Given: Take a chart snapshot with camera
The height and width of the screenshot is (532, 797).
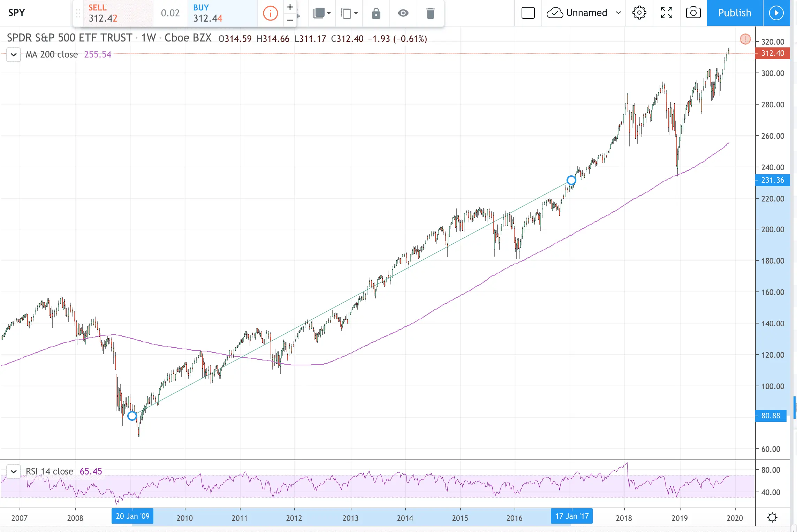Looking at the screenshot, I should (693, 13).
